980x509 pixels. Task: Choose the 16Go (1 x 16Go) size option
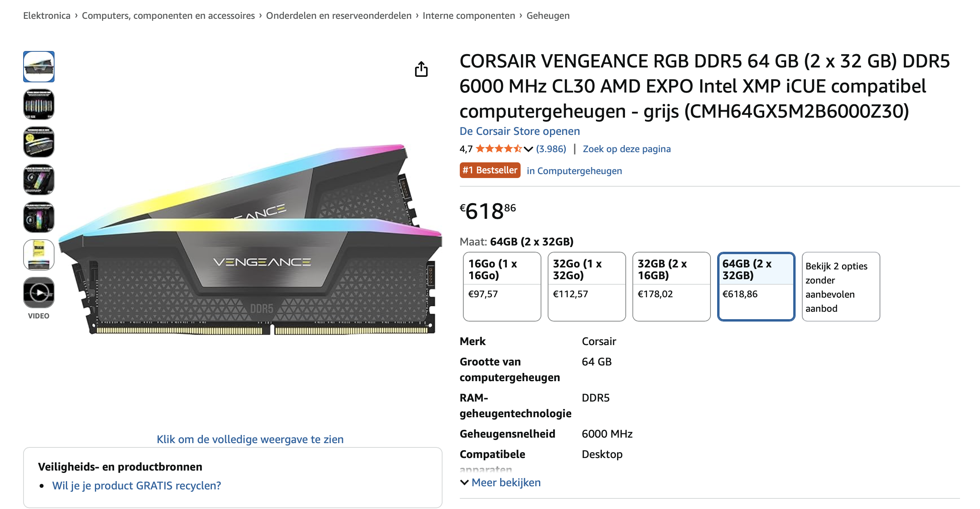pos(502,286)
